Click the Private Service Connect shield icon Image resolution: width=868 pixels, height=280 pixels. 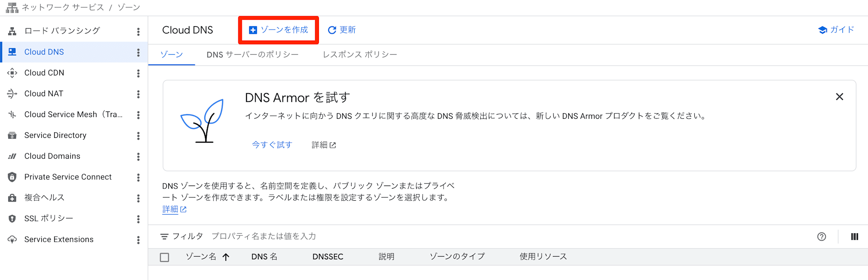[x=12, y=177]
